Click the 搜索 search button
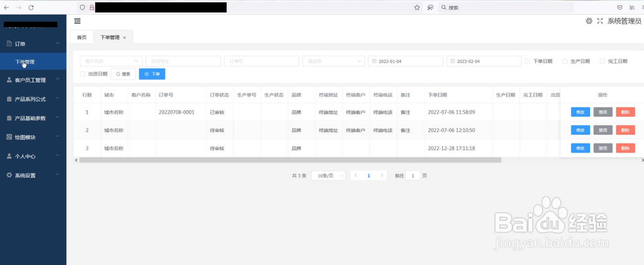 coord(123,74)
